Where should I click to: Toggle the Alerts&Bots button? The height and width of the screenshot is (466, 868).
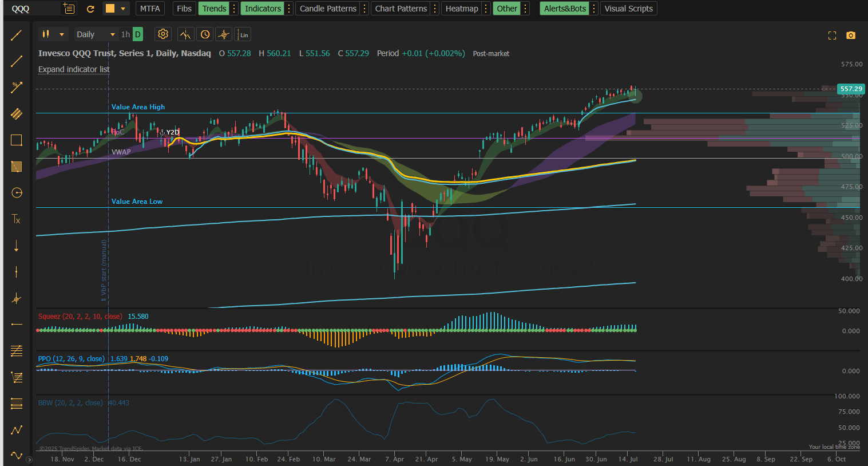pyautogui.click(x=565, y=9)
